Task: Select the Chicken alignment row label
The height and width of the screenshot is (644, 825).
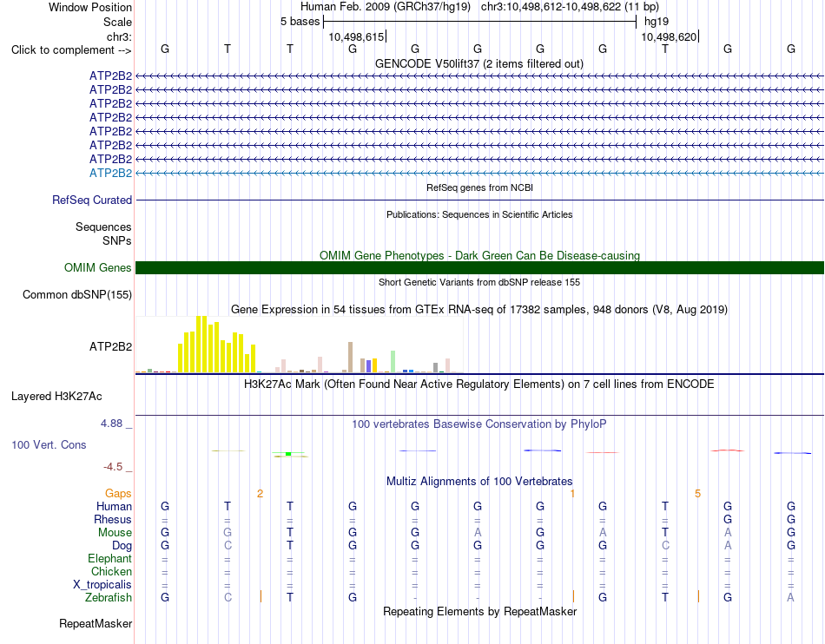Action: (x=111, y=571)
